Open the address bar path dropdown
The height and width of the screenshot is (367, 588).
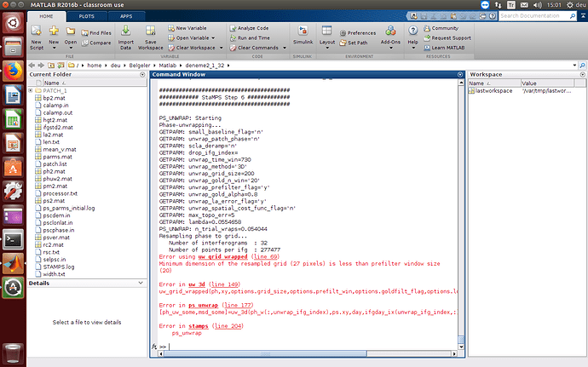coord(574,66)
